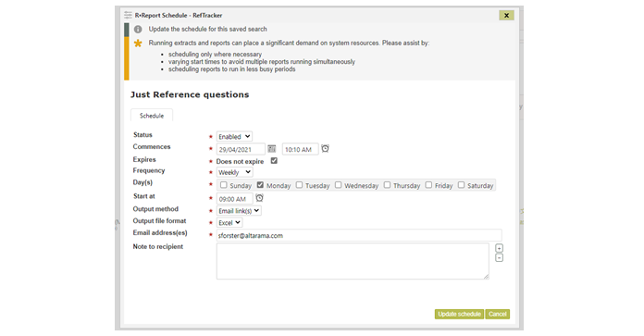This screenshot has width=644, height=336.
Task: Click the Output file format label
Action: [159, 221]
